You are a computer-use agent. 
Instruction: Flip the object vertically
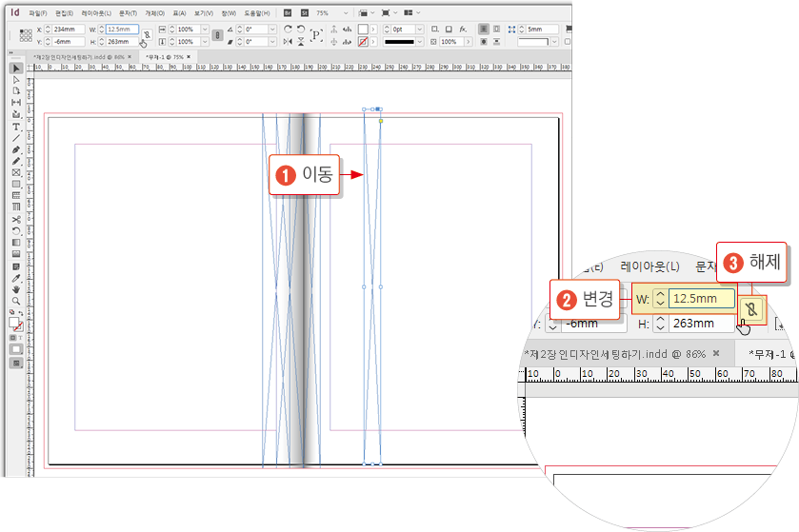click(301, 42)
